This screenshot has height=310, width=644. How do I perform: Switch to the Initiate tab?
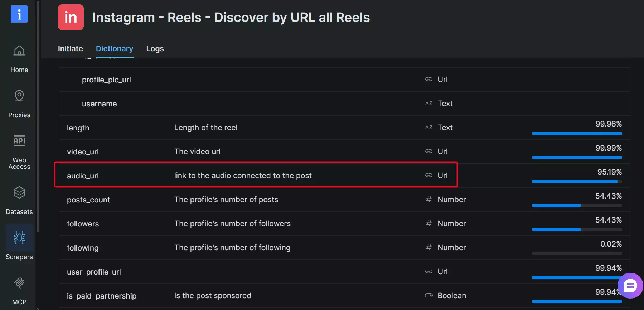click(x=70, y=48)
